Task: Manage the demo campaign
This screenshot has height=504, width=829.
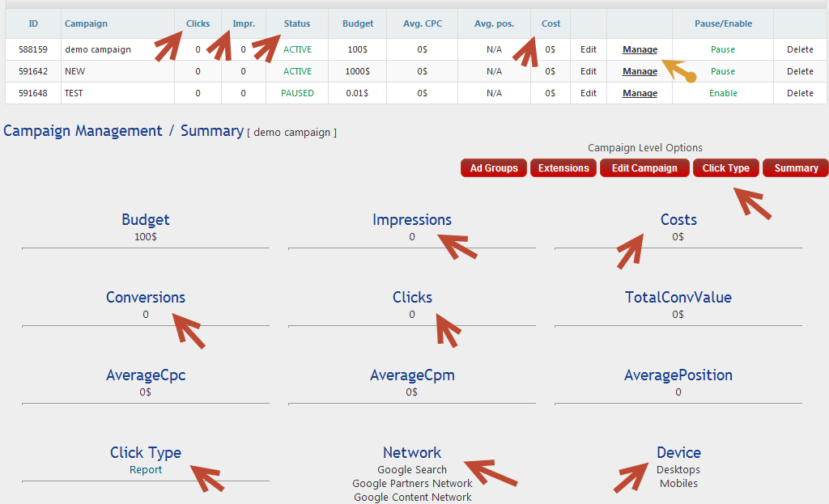Action: tap(640, 49)
